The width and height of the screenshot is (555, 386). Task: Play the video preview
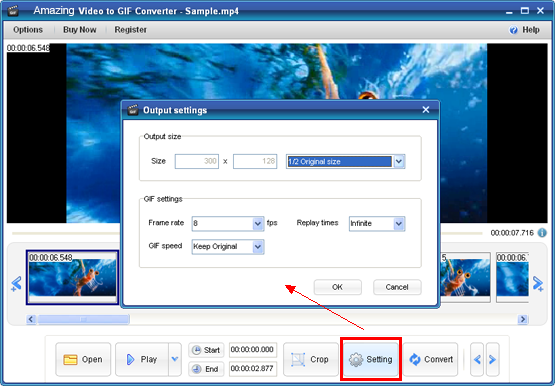coord(142,359)
